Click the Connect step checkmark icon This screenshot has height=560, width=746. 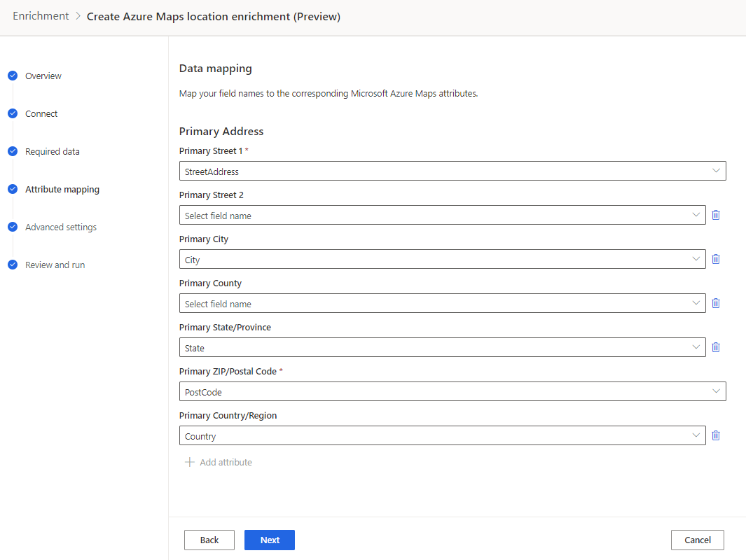(x=13, y=113)
